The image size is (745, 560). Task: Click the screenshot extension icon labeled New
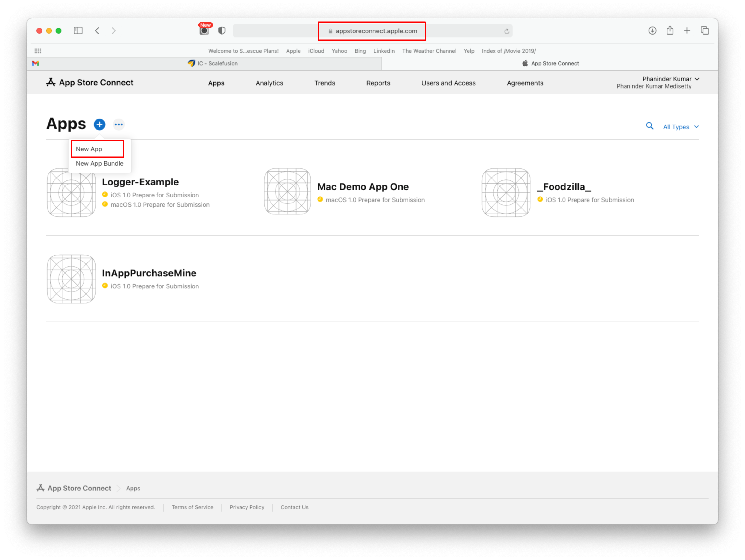[204, 30]
